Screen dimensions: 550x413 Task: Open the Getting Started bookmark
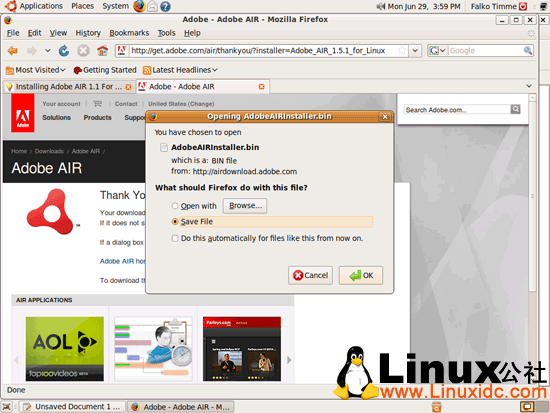(105, 70)
